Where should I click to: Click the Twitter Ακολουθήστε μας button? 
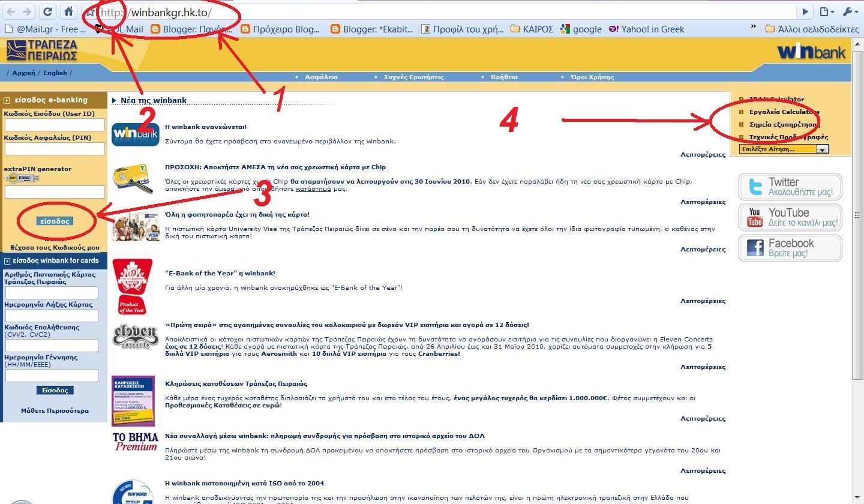(790, 187)
